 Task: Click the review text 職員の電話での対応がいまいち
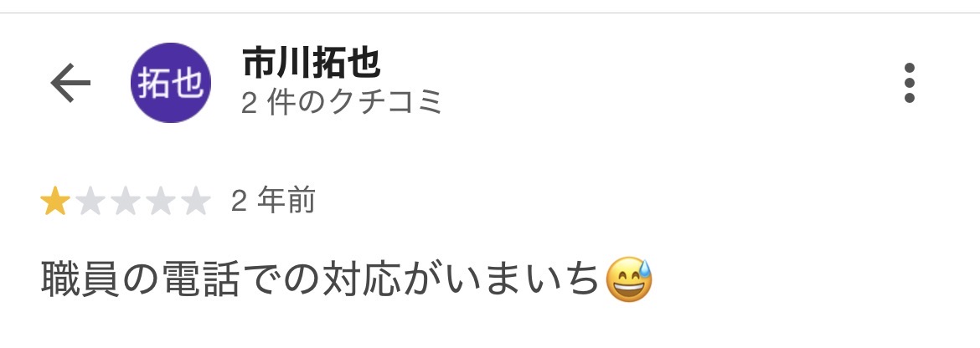(x=320, y=279)
